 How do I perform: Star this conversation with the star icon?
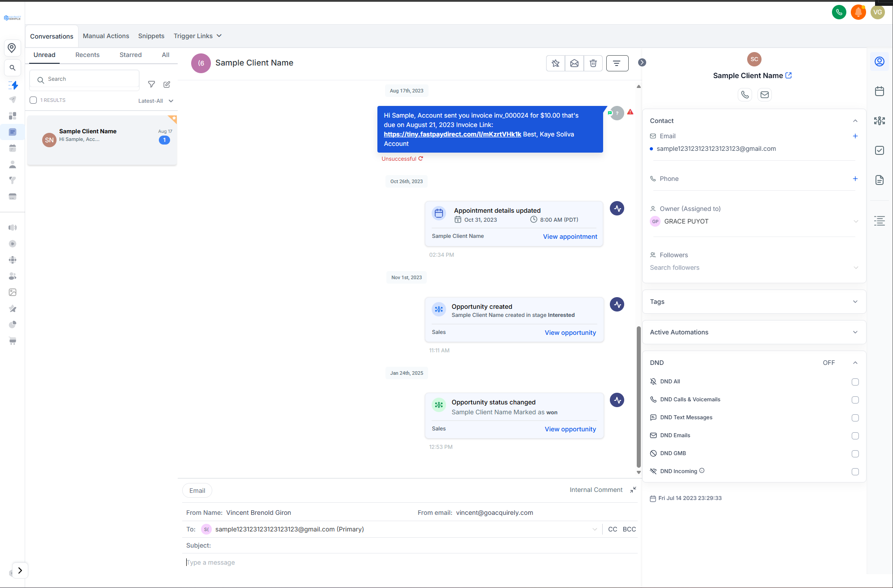pos(556,63)
